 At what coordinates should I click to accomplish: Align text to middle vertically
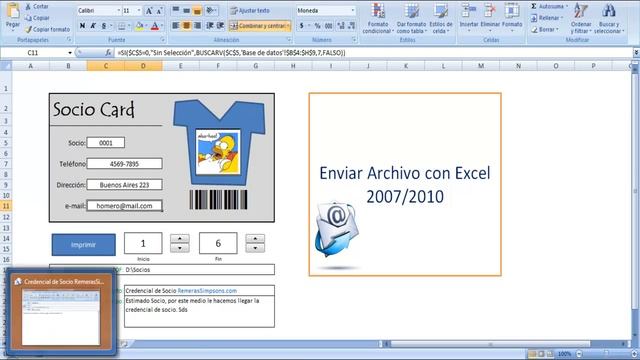pyautogui.click(x=187, y=10)
